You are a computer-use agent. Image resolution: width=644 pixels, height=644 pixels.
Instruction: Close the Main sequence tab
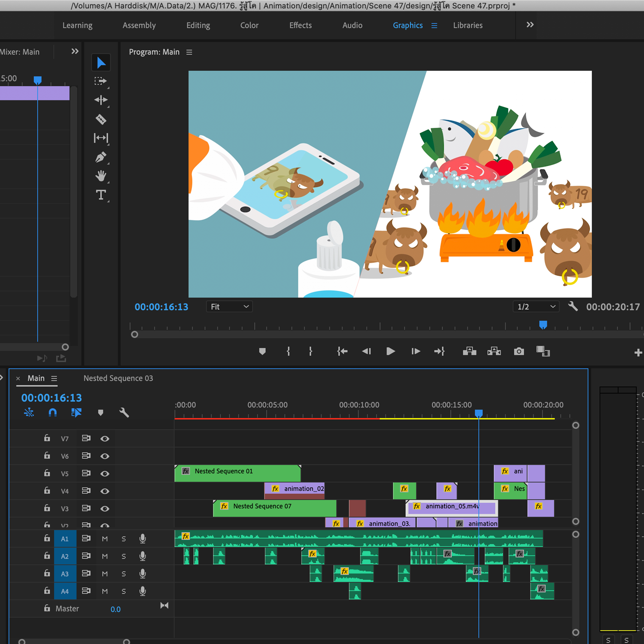click(x=18, y=379)
